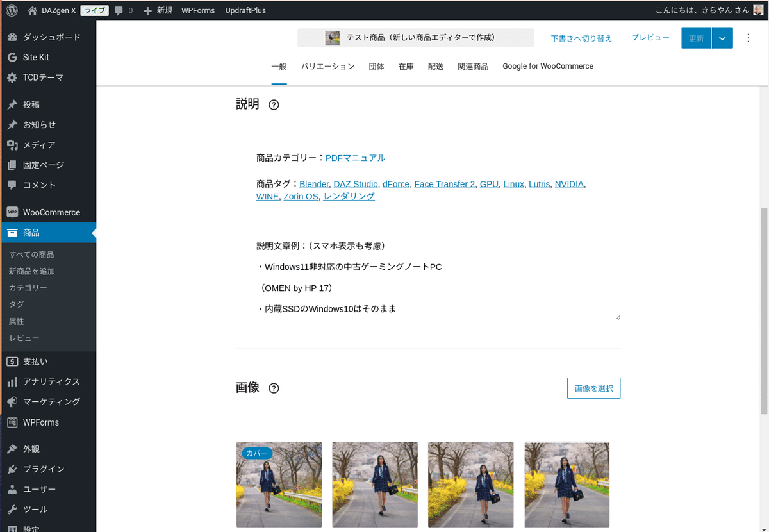This screenshot has height=532, width=769.
Task: Click the help icon beside 説明
Action: pos(274,105)
